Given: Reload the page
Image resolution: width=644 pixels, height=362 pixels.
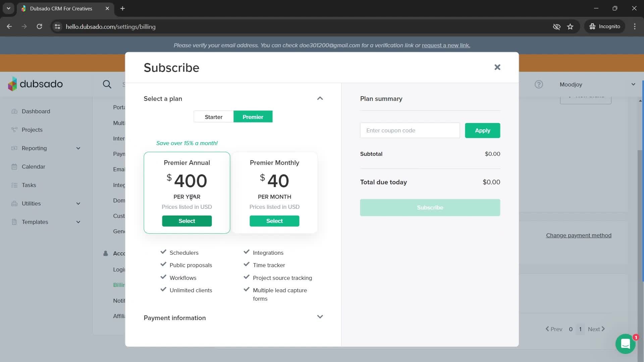Looking at the screenshot, I should [x=39, y=26].
